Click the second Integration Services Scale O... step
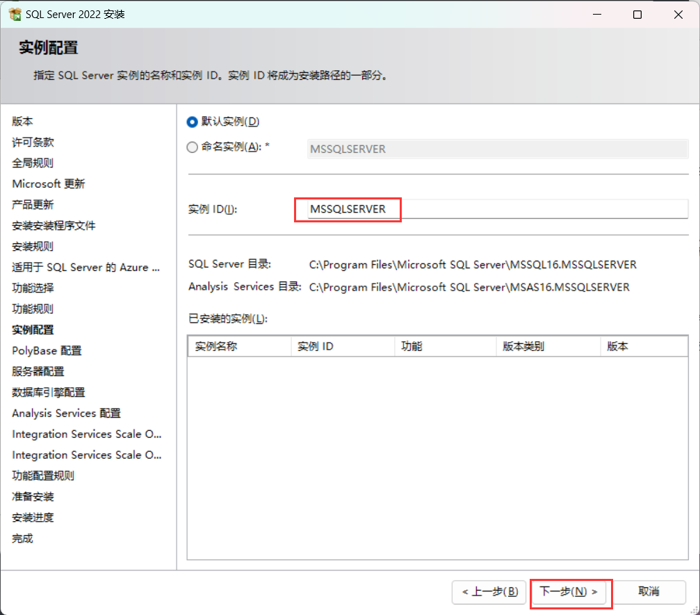 click(x=87, y=454)
